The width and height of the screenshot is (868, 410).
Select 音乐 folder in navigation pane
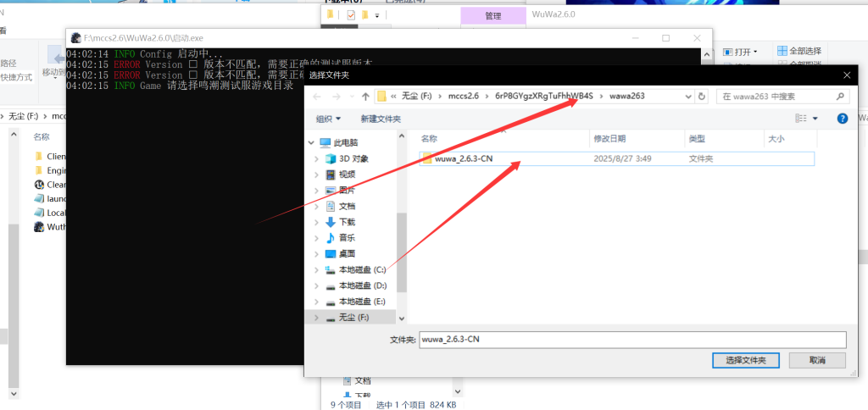pos(347,238)
